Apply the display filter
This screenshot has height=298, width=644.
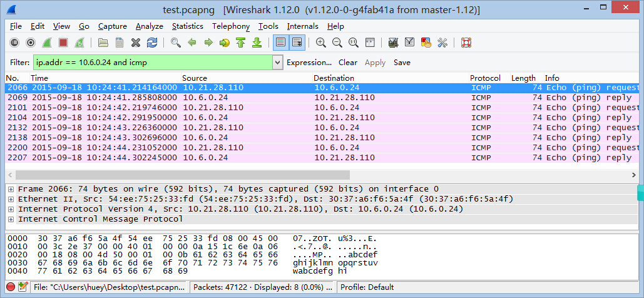[375, 63]
